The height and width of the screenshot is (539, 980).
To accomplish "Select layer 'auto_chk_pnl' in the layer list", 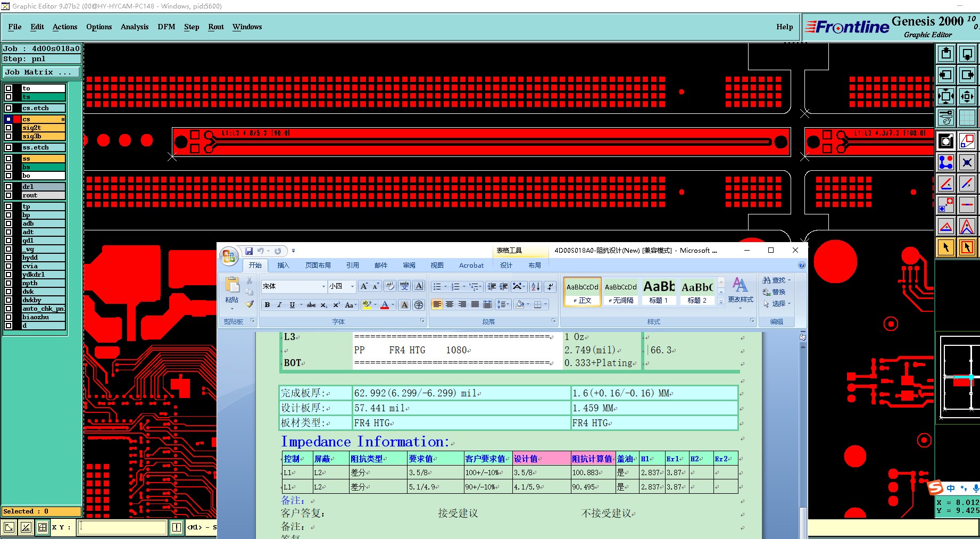I will point(43,309).
